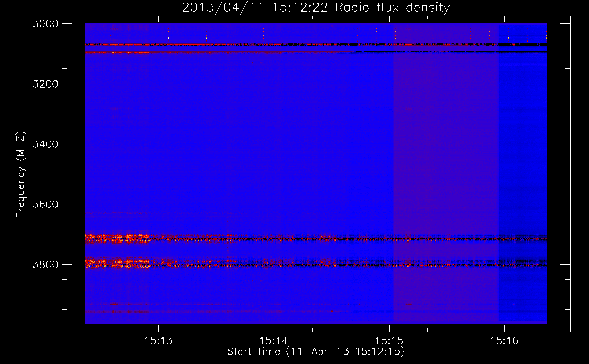Image resolution: width=589 pixels, height=364 pixels.
Task: Click the plot title '2013/04/11 15:12:22 Radio flux density'
Action: [x=316, y=8]
